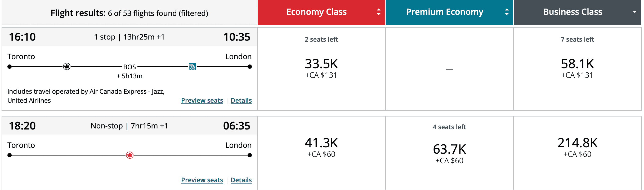Select the Economy Class column header

click(316, 12)
